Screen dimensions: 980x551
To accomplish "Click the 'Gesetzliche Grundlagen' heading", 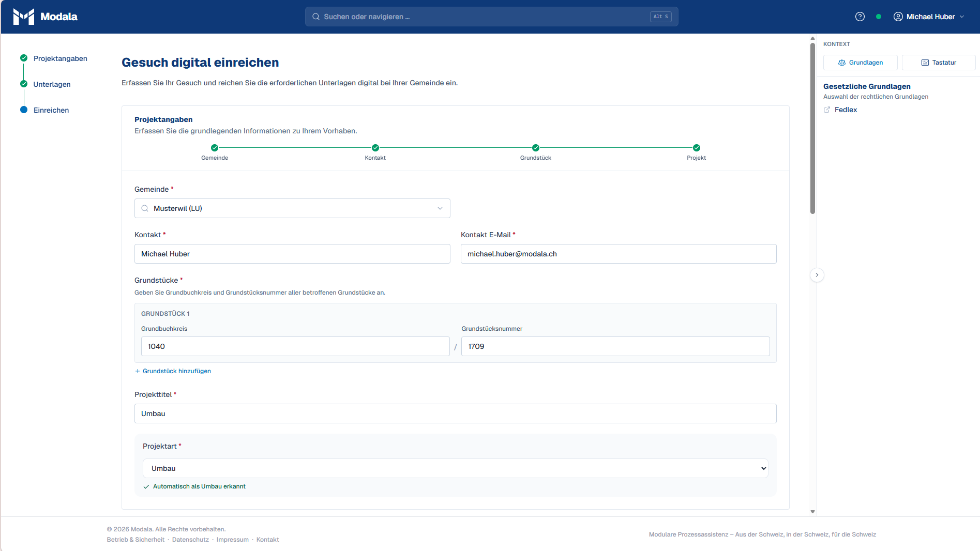I will pos(867,86).
